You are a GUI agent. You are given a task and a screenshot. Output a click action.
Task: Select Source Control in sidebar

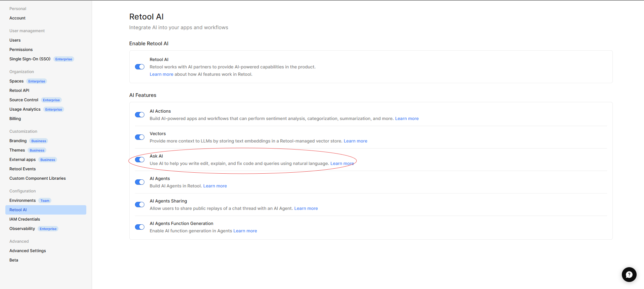24,100
